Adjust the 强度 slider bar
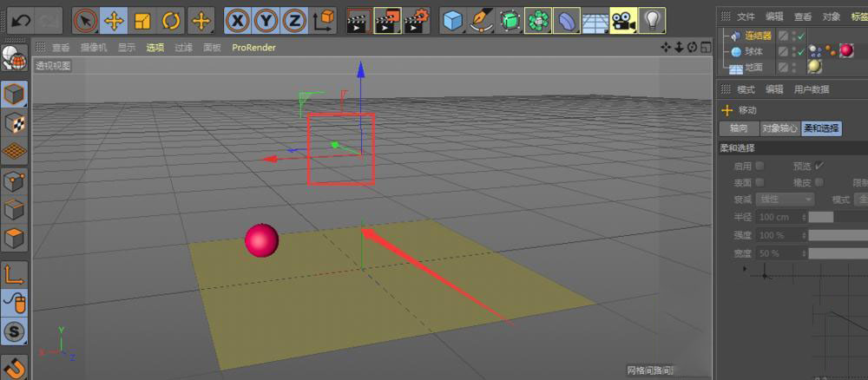Image resolution: width=868 pixels, height=380 pixels. click(x=838, y=235)
